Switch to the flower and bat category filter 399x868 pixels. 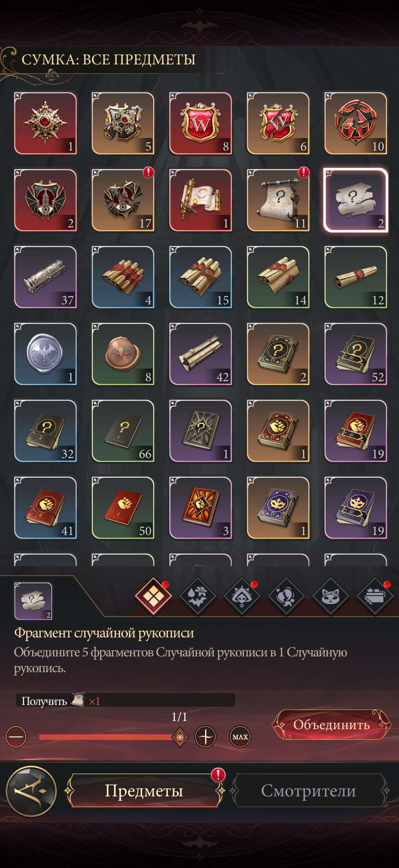pyautogui.click(x=198, y=597)
